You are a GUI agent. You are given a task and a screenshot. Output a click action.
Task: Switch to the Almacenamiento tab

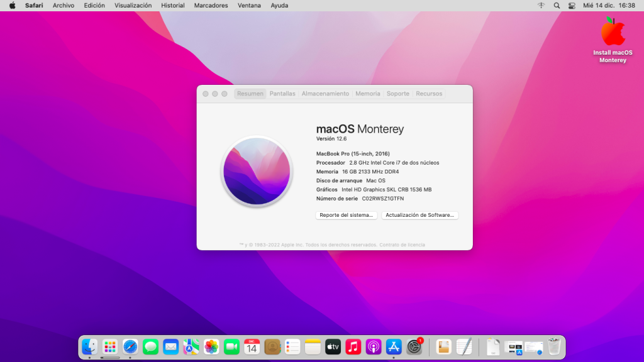pyautogui.click(x=325, y=94)
